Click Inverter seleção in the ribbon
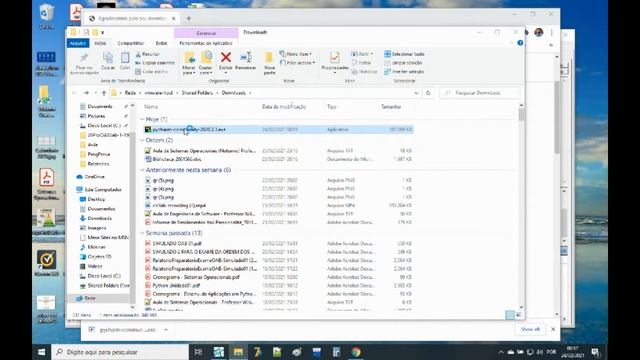 pos(404,71)
